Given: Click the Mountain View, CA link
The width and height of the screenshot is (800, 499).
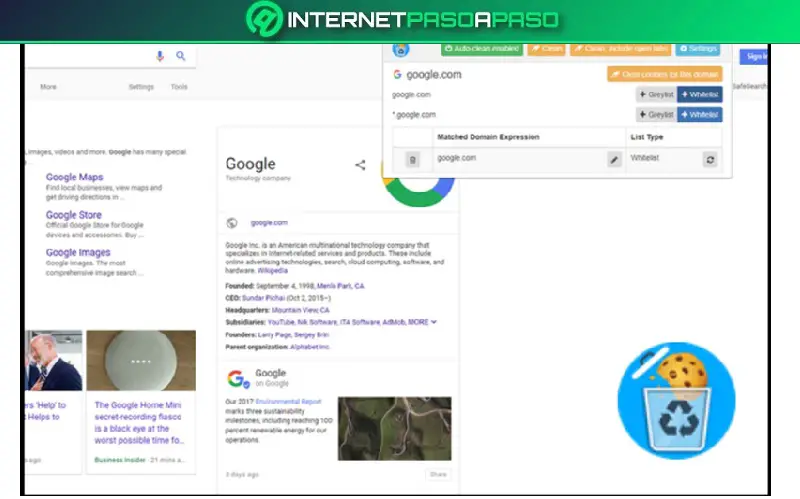Looking at the screenshot, I should pos(301,310).
